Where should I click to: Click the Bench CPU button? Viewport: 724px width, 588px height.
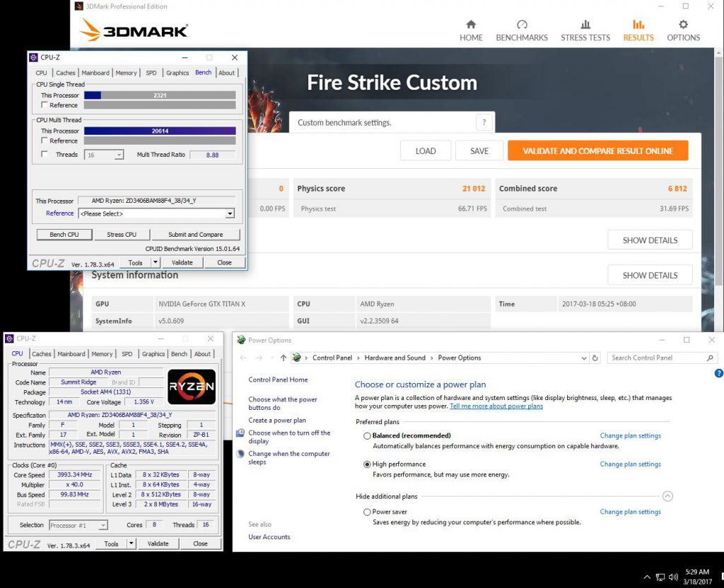point(64,235)
